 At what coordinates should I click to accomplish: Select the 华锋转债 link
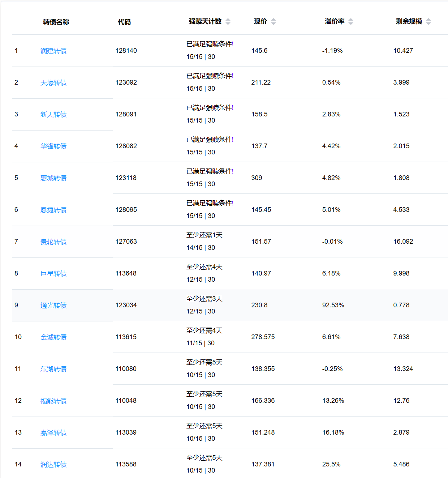[x=53, y=146]
